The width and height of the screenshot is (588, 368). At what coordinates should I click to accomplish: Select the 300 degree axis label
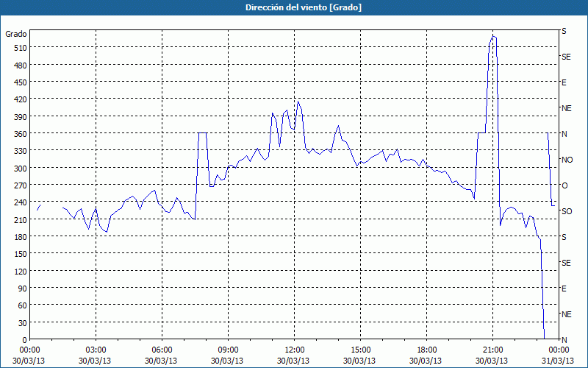21,168
